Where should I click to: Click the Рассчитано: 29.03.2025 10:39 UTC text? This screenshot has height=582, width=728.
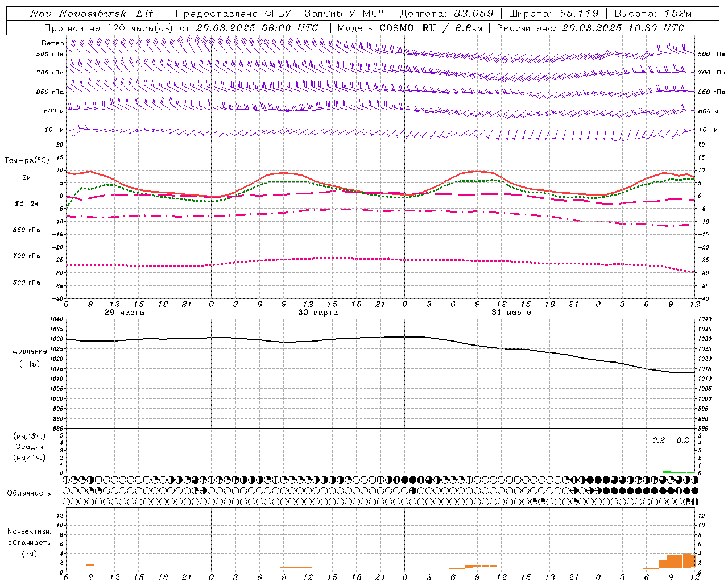[x=590, y=28]
